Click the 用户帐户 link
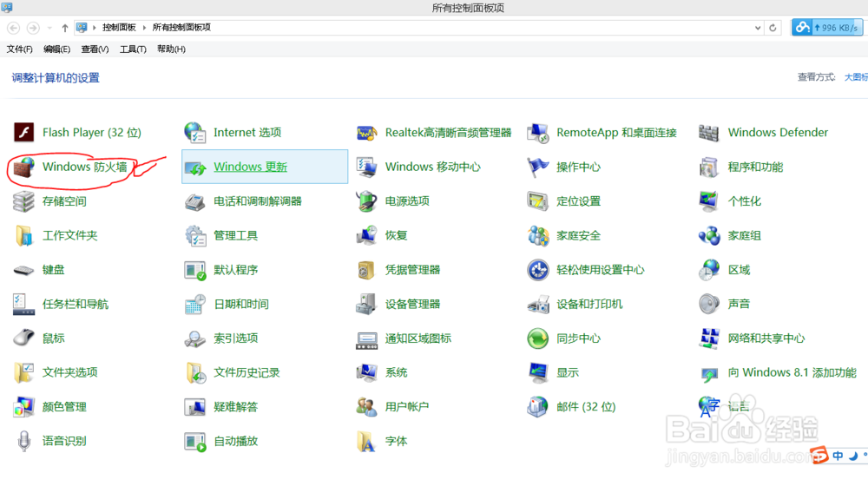The height and width of the screenshot is (486, 868). [x=407, y=407]
